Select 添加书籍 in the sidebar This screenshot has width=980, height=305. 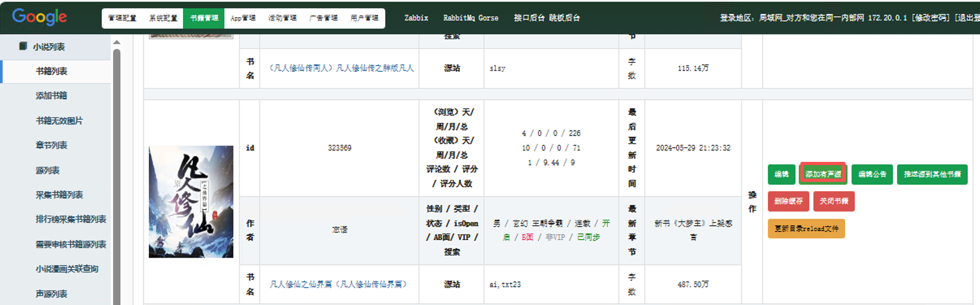[x=51, y=96]
